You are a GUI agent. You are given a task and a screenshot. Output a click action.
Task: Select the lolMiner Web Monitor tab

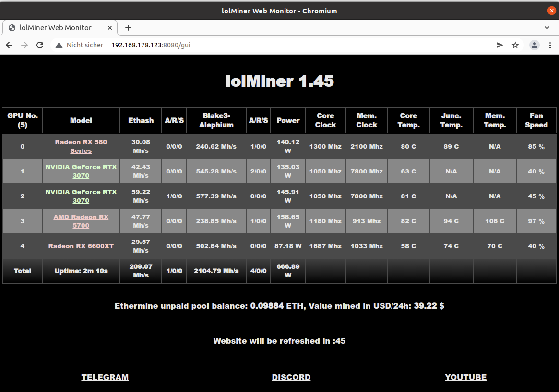[x=55, y=28]
